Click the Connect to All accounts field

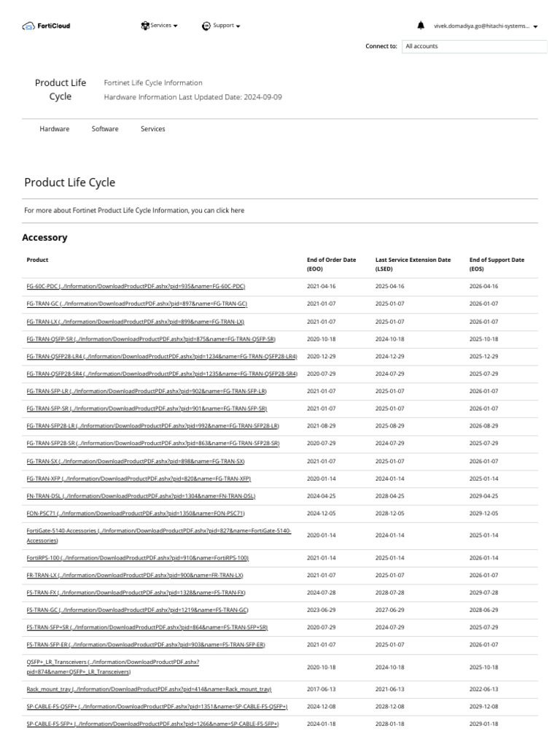474,46
